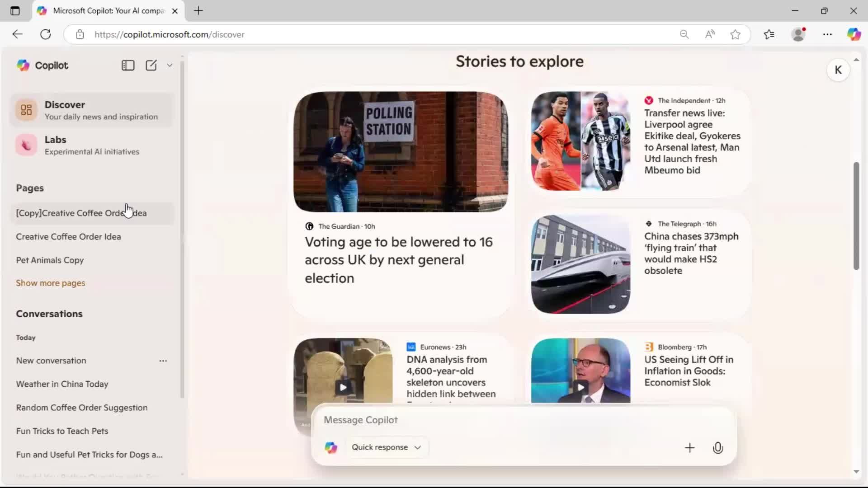Open the [Copy]Creative Coffee Order Idea page
The width and height of the screenshot is (868, 488).
pos(92,213)
